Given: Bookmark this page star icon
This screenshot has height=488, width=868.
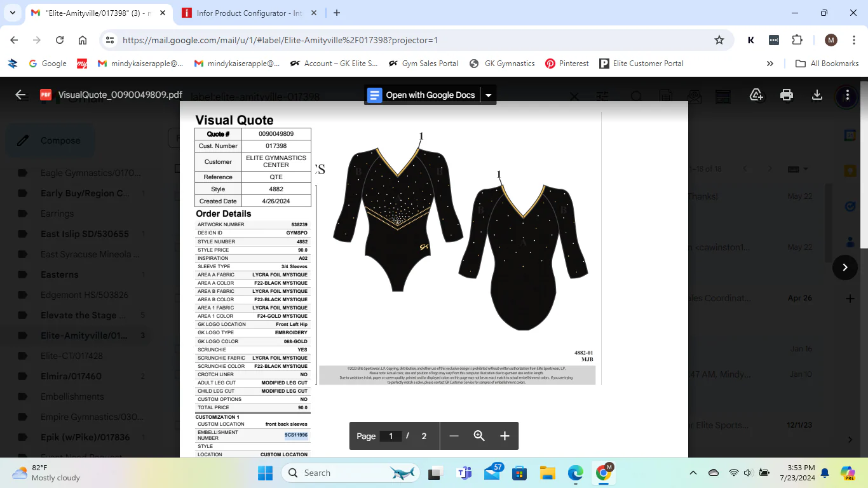Looking at the screenshot, I should pos(719,40).
